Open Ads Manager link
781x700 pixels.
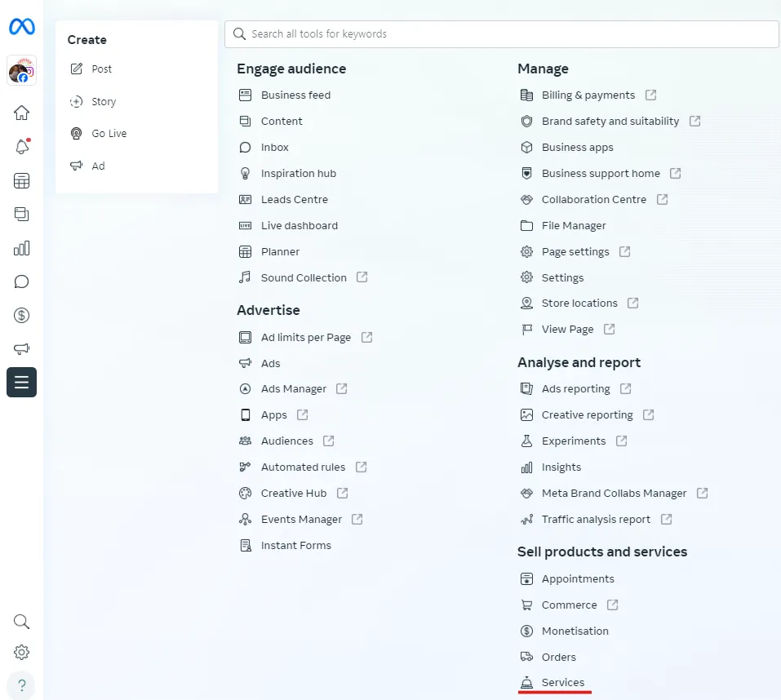(x=293, y=389)
